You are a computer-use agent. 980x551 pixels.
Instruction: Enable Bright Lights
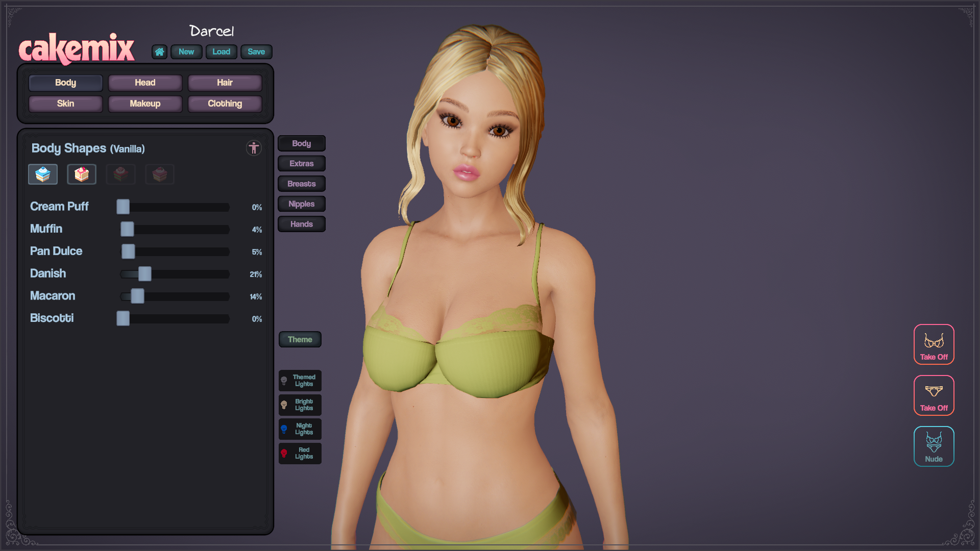[x=300, y=405]
